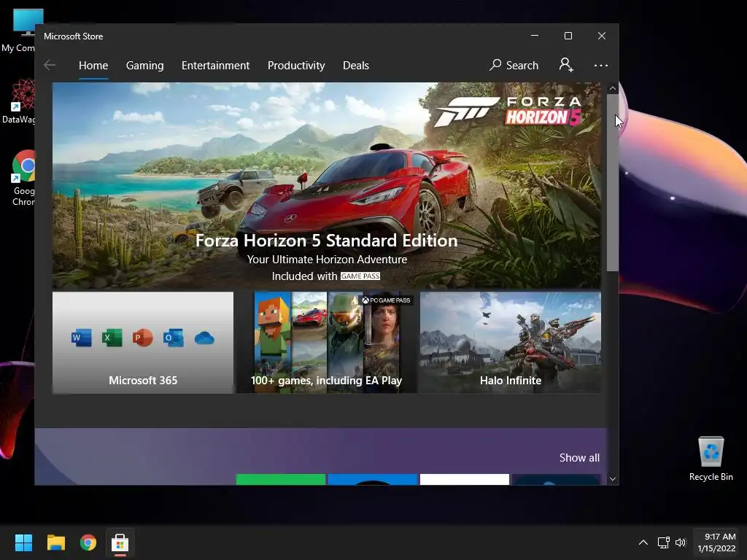This screenshot has width=747, height=560.
Task: Click the Search button in the Store
Action: pyautogui.click(x=514, y=65)
